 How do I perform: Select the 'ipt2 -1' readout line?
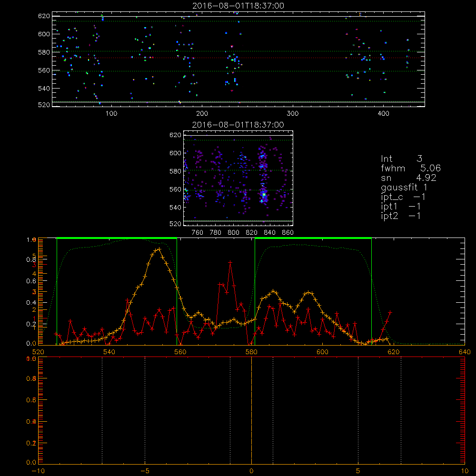[x=401, y=216]
